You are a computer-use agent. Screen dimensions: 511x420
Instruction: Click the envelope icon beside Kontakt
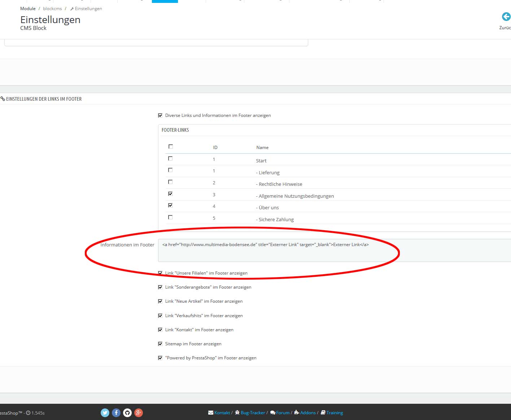pos(211,413)
